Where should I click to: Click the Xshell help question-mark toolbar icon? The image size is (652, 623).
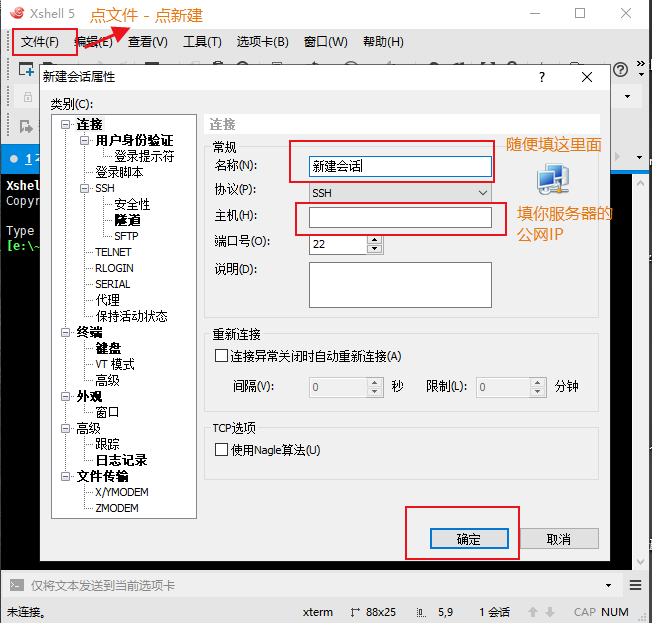[x=620, y=69]
